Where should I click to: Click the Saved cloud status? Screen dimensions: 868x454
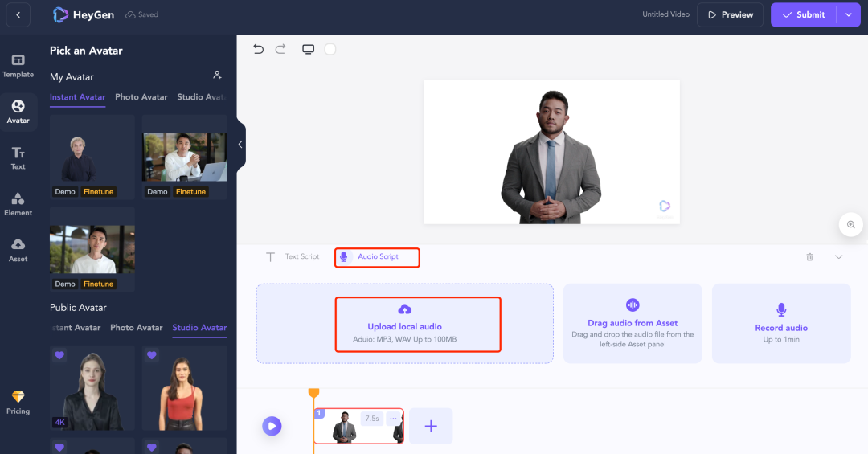(x=142, y=15)
